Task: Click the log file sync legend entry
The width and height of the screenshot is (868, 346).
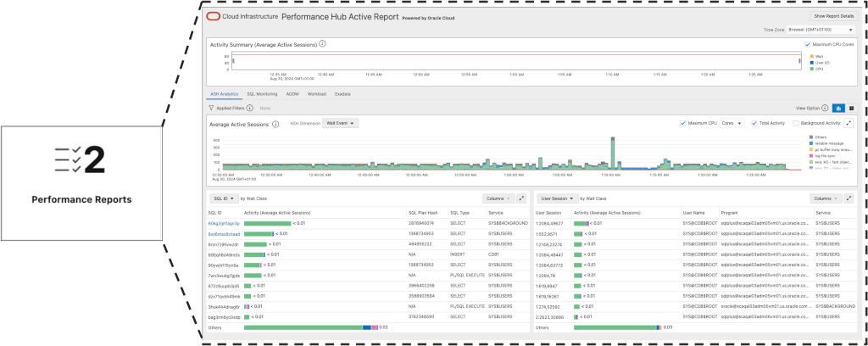Action: coord(824,155)
